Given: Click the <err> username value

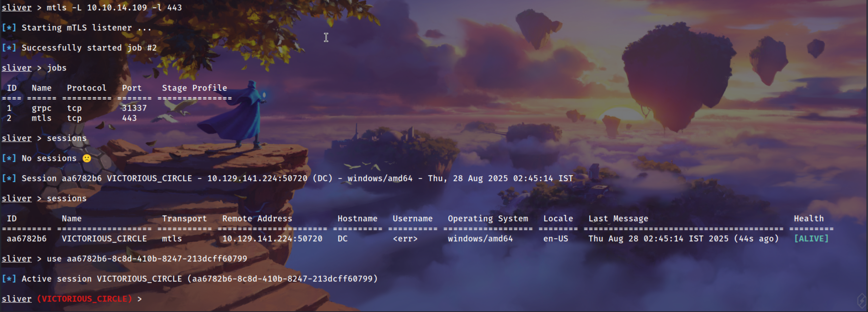Looking at the screenshot, I should [405, 238].
